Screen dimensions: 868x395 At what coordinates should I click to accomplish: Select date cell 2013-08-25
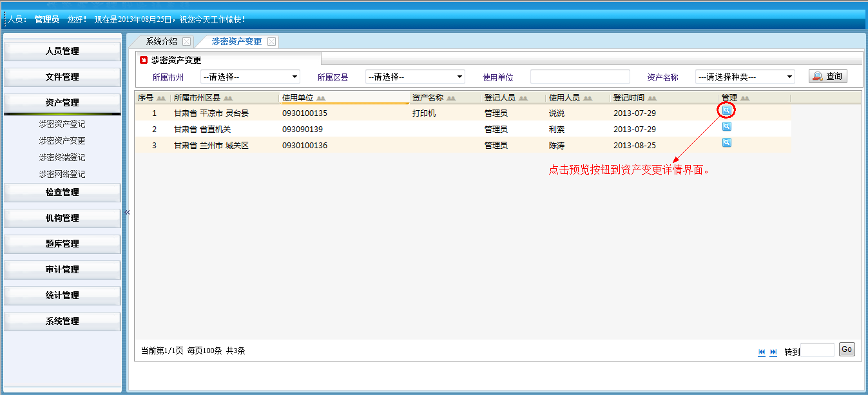(x=635, y=146)
